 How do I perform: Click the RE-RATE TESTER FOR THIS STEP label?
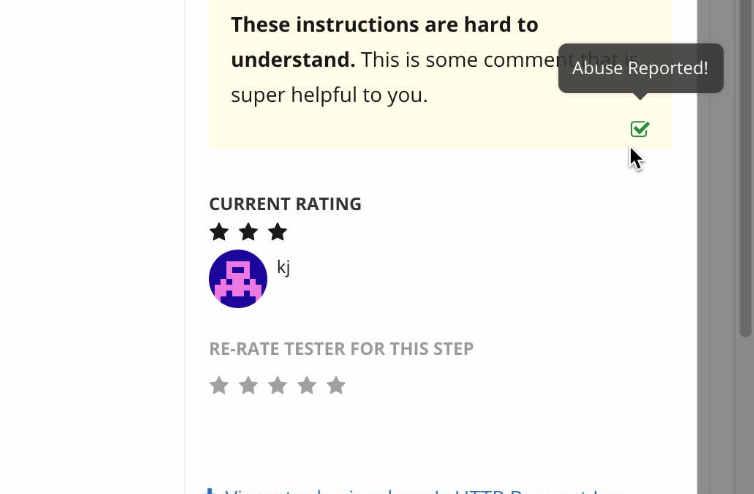click(341, 349)
